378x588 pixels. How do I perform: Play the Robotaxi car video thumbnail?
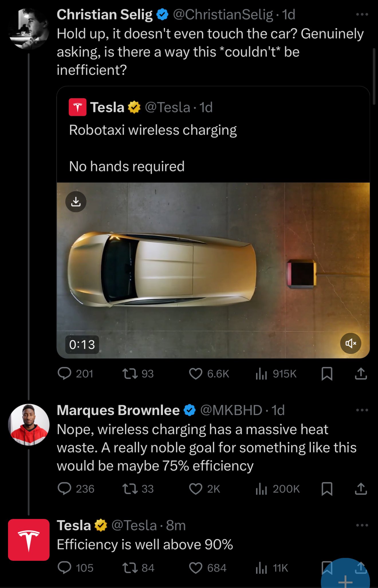tap(213, 270)
